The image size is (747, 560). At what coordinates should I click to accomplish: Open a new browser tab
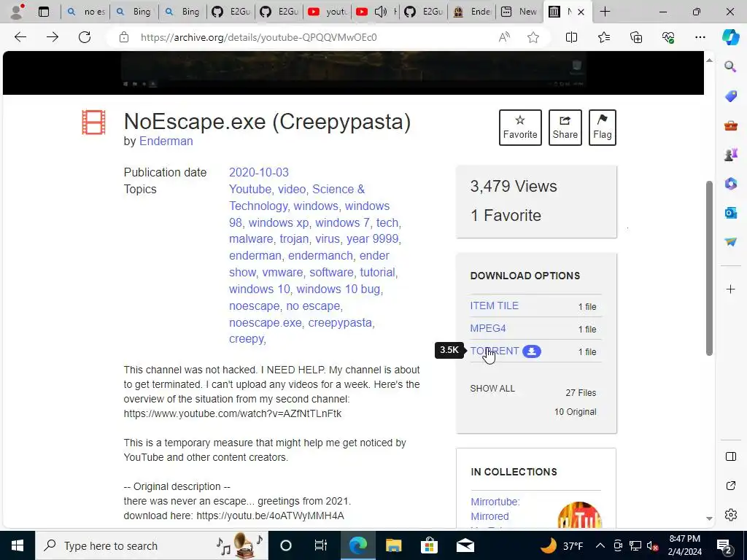click(x=605, y=12)
